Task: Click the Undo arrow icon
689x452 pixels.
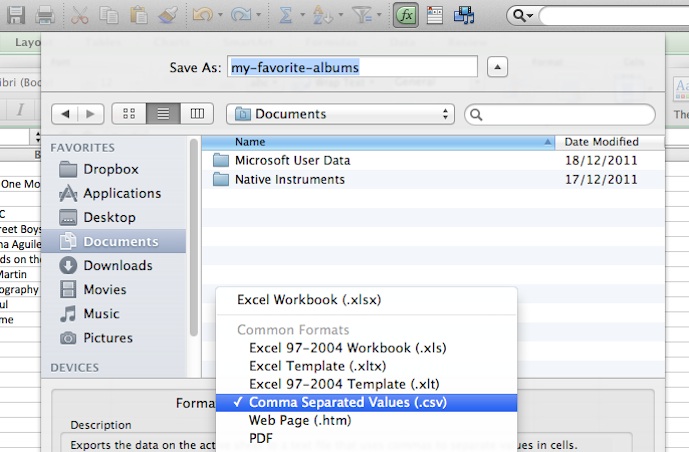Action: click(202, 15)
